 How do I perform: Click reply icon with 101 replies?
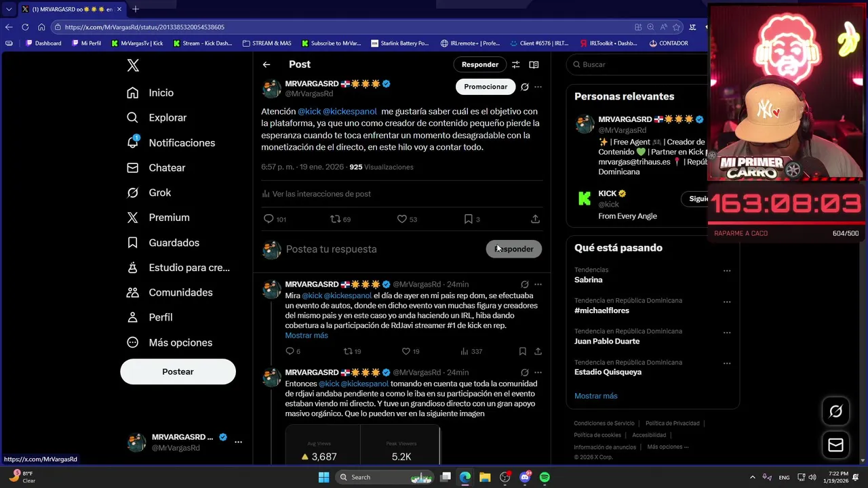click(269, 219)
